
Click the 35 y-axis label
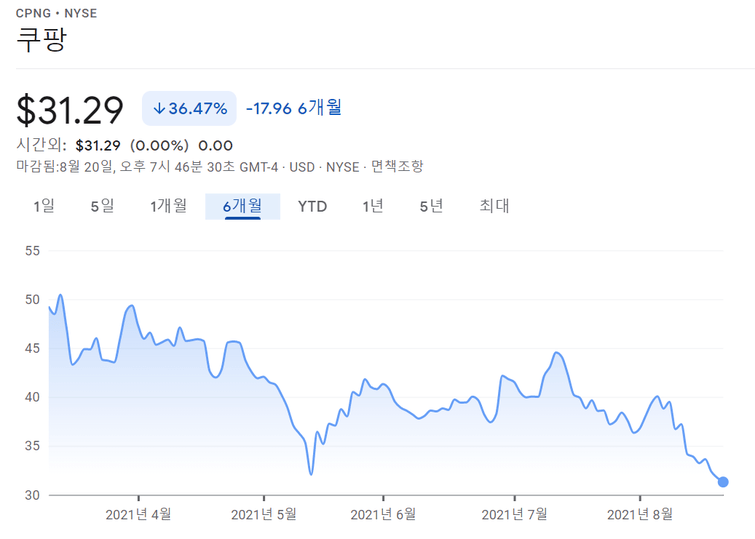click(32, 446)
